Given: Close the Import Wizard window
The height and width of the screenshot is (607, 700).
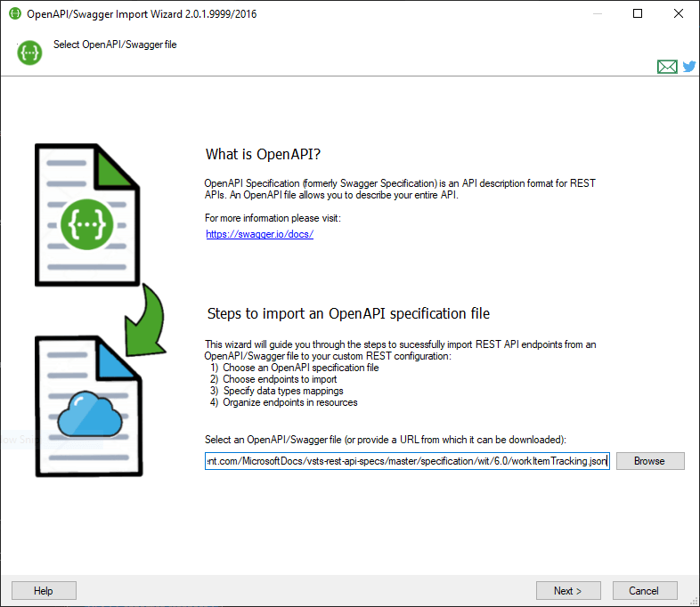Looking at the screenshot, I should click(678, 14).
